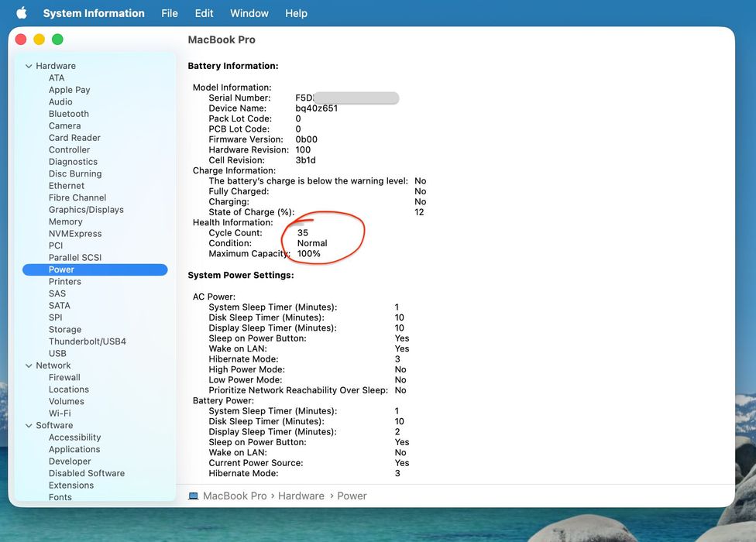Image resolution: width=756 pixels, height=542 pixels.
Task: Select NVMExpress in the sidebar
Action: [75, 234]
